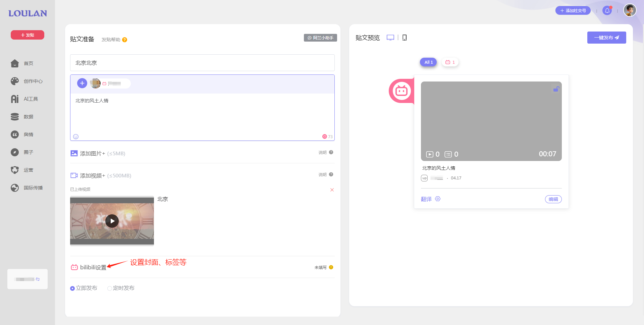Click the bilibili character counter 73
The height and width of the screenshot is (325, 644).
[328, 137]
